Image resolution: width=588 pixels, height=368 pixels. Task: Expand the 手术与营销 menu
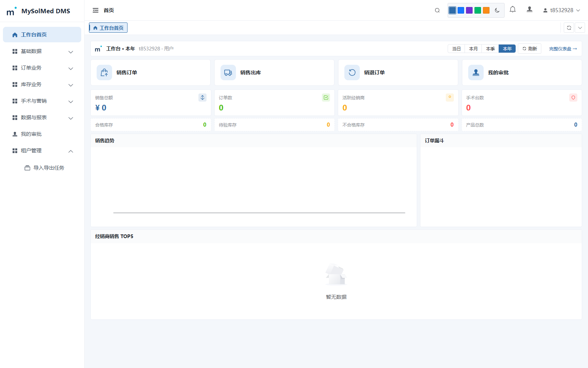pos(42,101)
